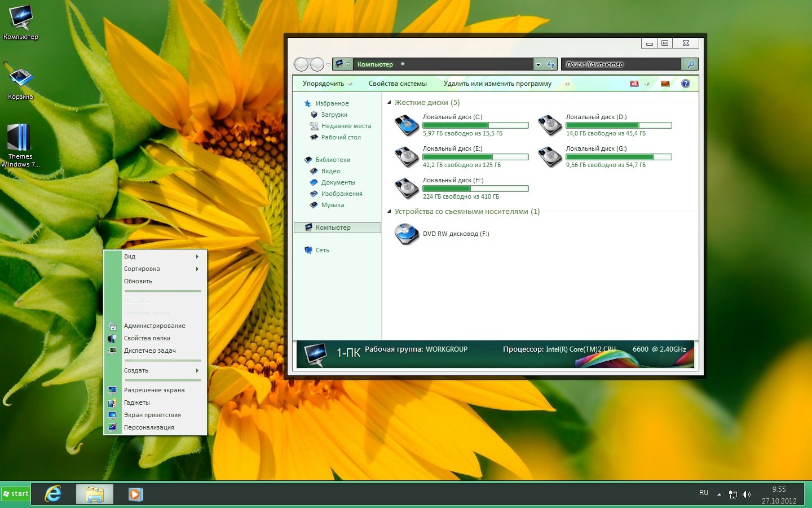
Task: Launch Internet Explorer from taskbar
Action: pos(53,494)
